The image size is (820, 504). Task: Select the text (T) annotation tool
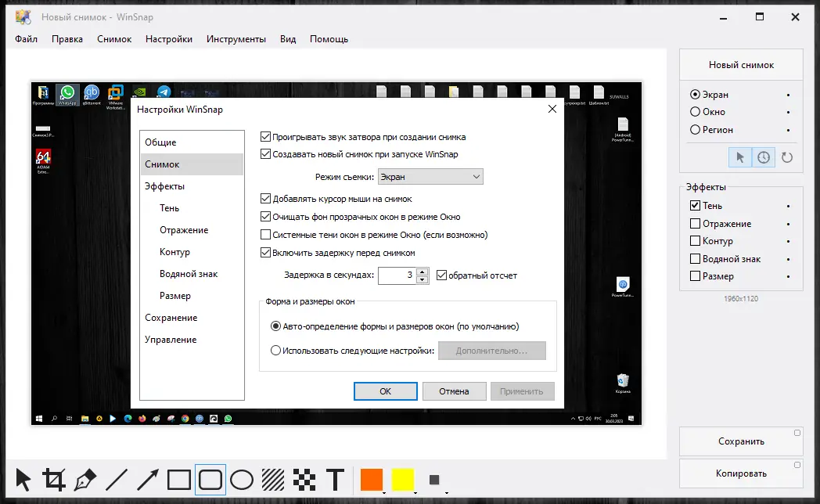335,479
